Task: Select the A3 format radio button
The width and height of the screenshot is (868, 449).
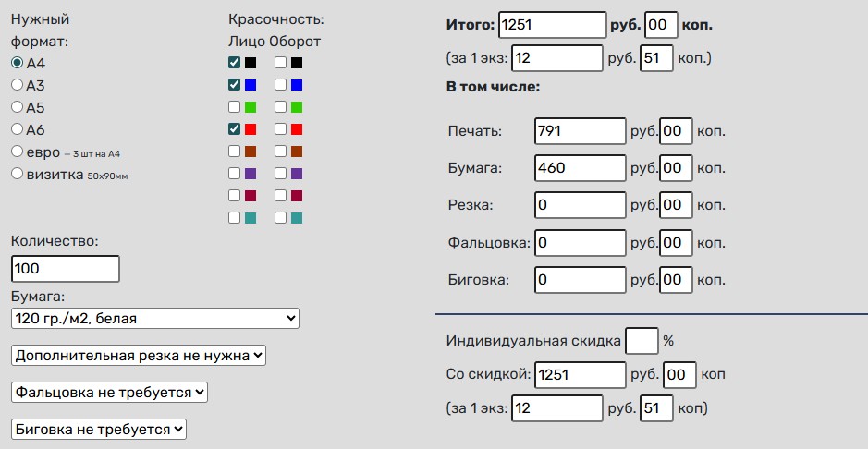Action: [17, 85]
